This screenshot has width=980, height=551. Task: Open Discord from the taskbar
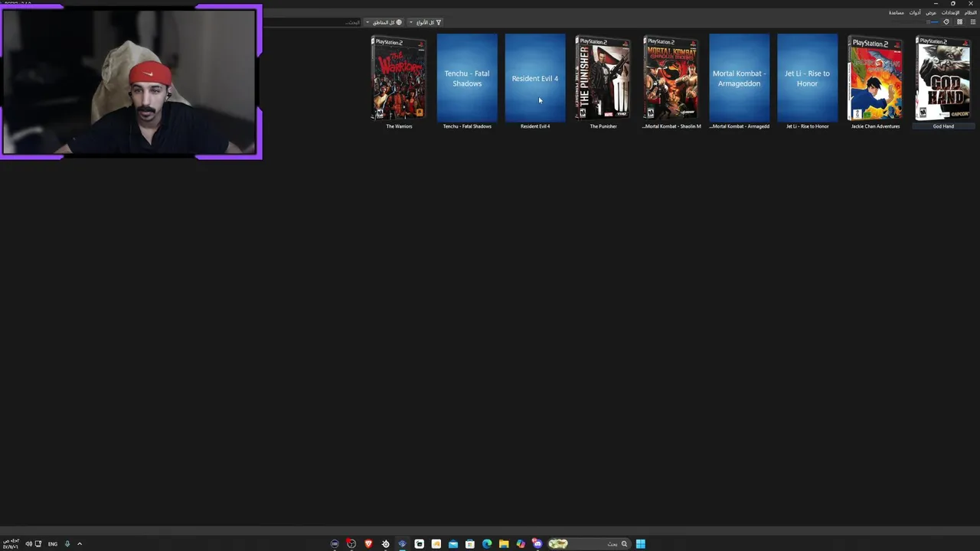tap(537, 543)
